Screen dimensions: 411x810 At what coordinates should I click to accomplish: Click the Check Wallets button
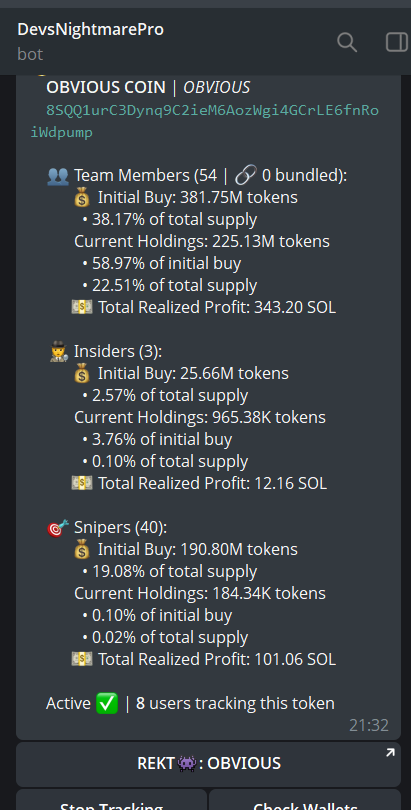pyautogui.click(x=305, y=801)
